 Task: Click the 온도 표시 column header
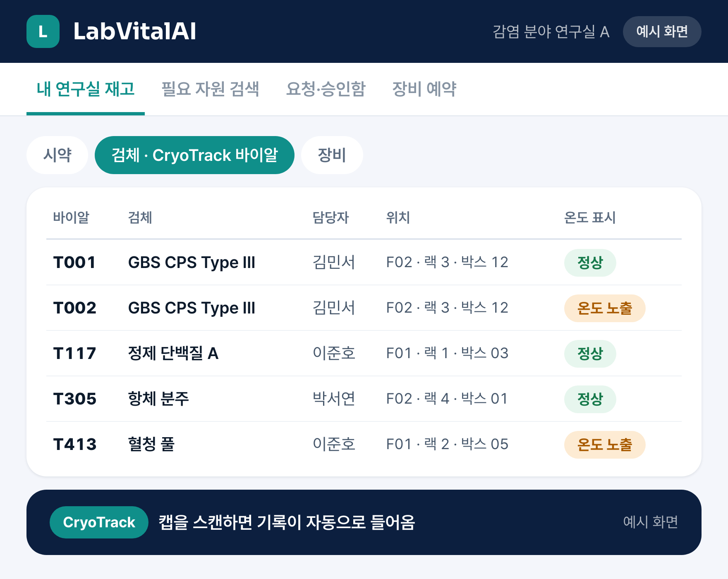click(590, 218)
